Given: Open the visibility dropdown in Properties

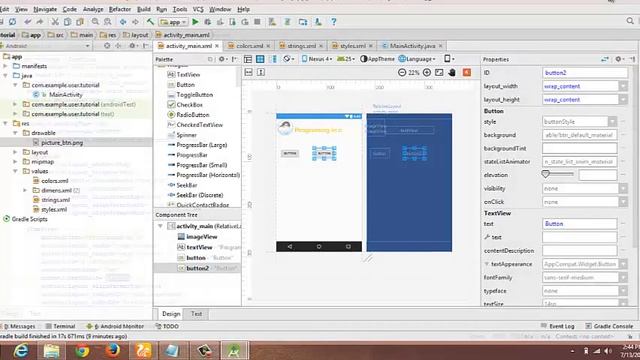Looking at the screenshot, I should coord(623,189).
